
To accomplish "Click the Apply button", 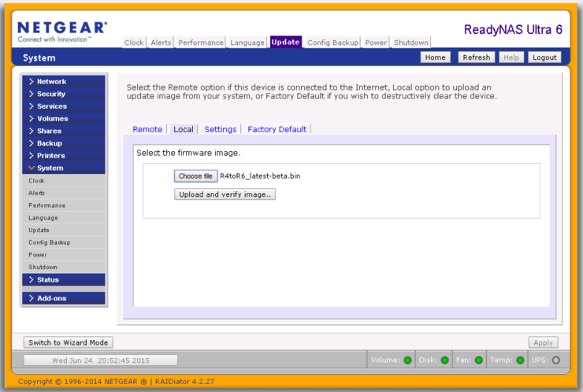I will (544, 342).
